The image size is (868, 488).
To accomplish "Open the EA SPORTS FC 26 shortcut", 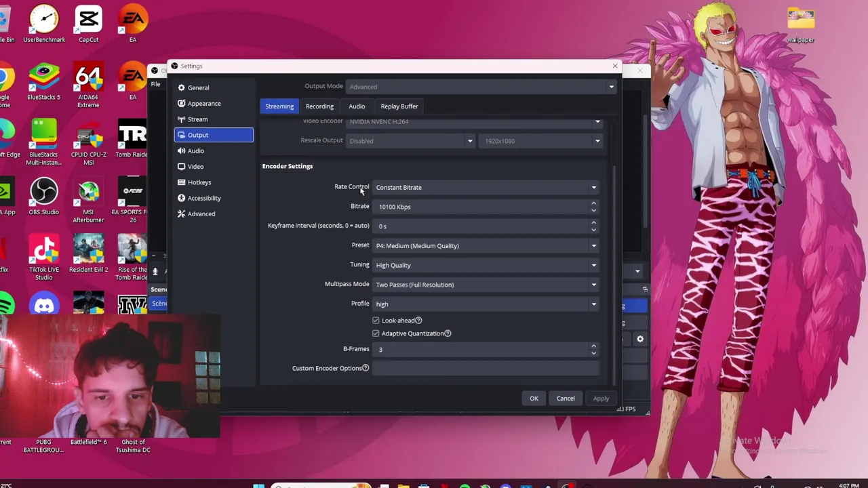I will tap(132, 201).
